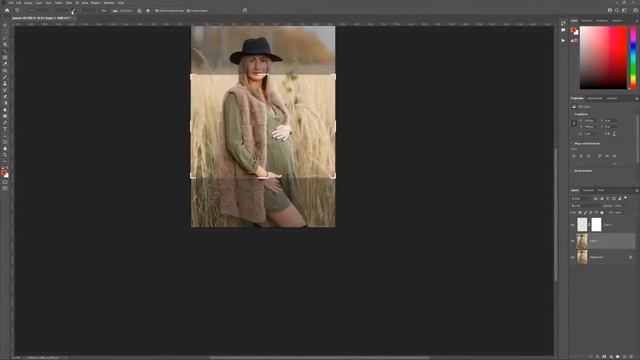
Task: Select the Horizontal Type tool
Action: tap(5, 129)
